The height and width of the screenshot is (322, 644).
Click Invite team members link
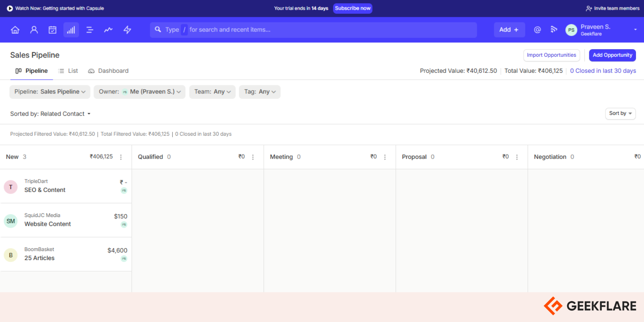(613, 8)
